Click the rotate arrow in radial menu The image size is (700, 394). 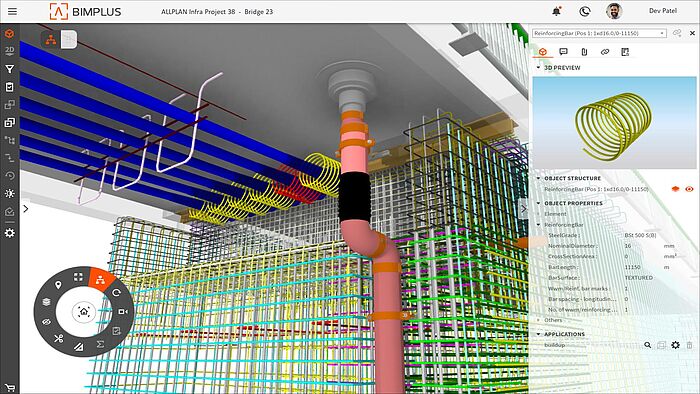[x=116, y=293]
